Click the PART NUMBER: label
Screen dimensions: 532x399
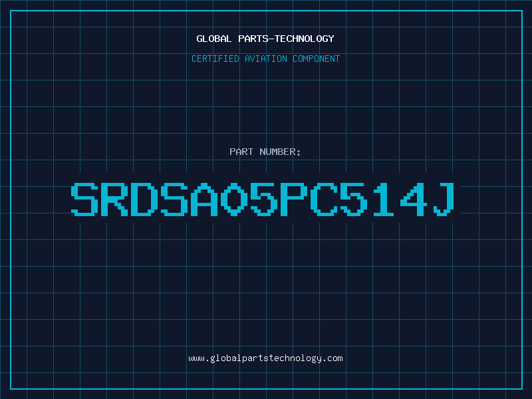265,152
